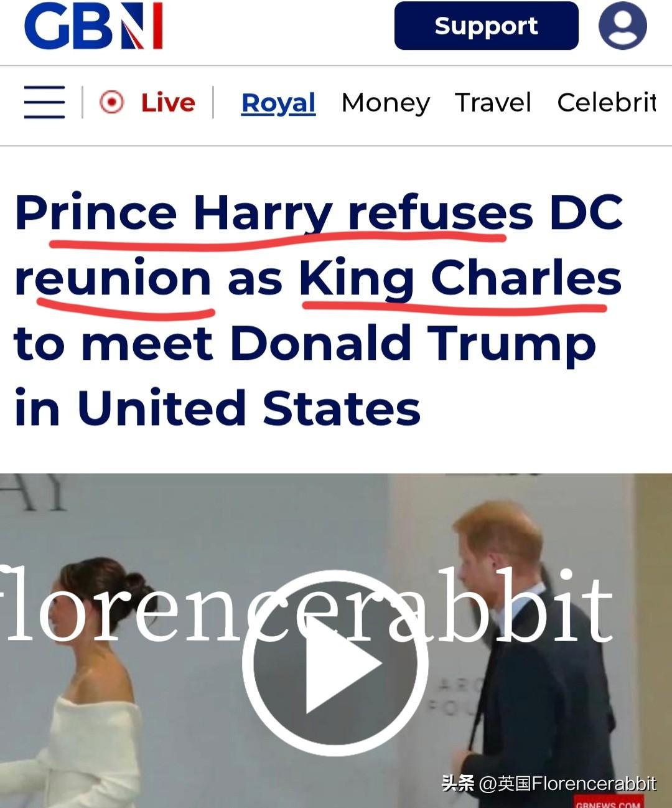
Task: Switch to the Money section
Action: tap(386, 103)
